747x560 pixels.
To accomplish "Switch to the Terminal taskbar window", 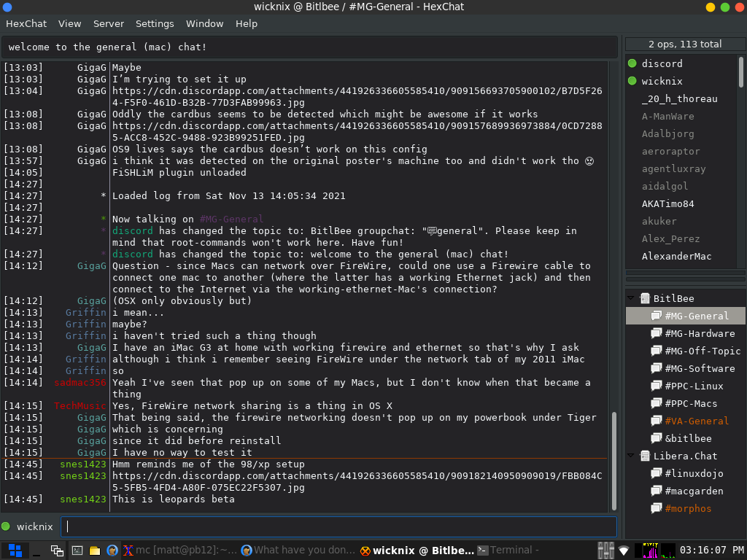I will 508,551.
